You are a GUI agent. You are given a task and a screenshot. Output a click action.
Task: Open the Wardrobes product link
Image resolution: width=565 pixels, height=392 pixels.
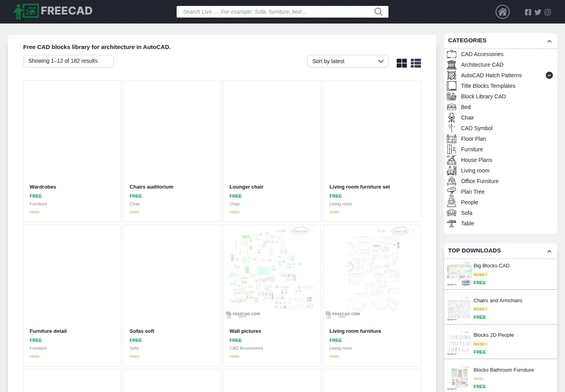pyautogui.click(x=43, y=187)
